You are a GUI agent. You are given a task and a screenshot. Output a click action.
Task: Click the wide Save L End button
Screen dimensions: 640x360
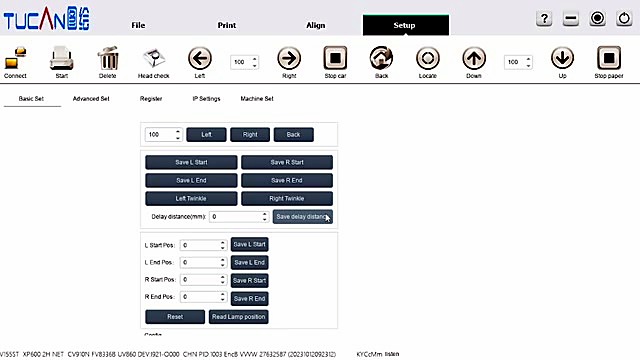pyautogui.click(x=191, y=180)
